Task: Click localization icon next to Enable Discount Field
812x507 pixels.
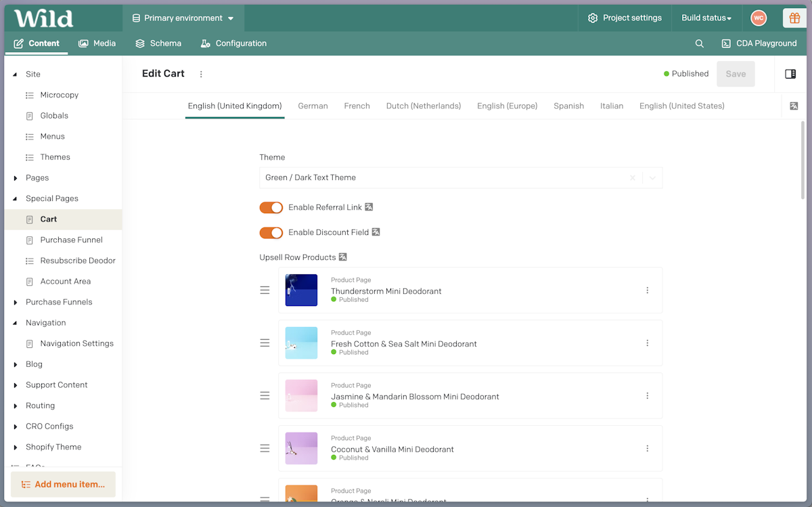Action: pos(376,232)
